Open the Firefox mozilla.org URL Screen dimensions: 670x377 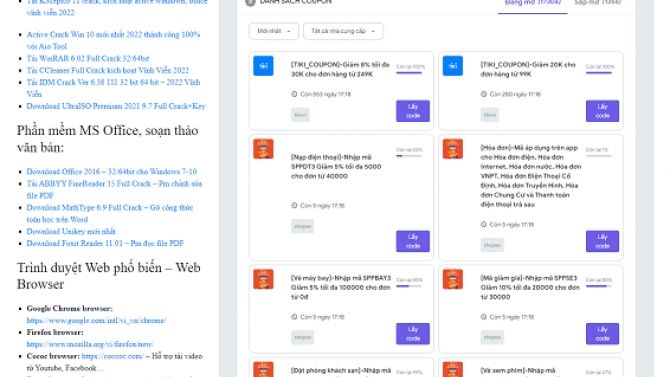[x=90, y=344]
